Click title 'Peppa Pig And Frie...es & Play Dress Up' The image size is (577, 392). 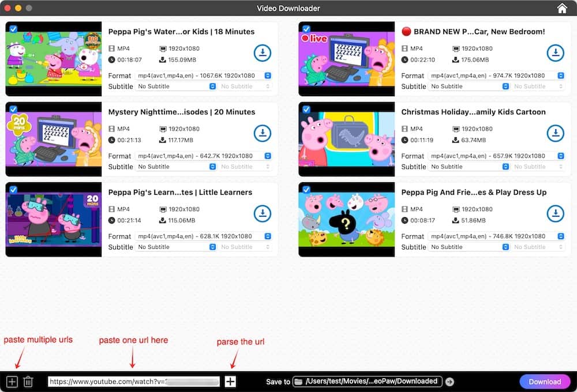pyautogui.click(x=474, y=193)
